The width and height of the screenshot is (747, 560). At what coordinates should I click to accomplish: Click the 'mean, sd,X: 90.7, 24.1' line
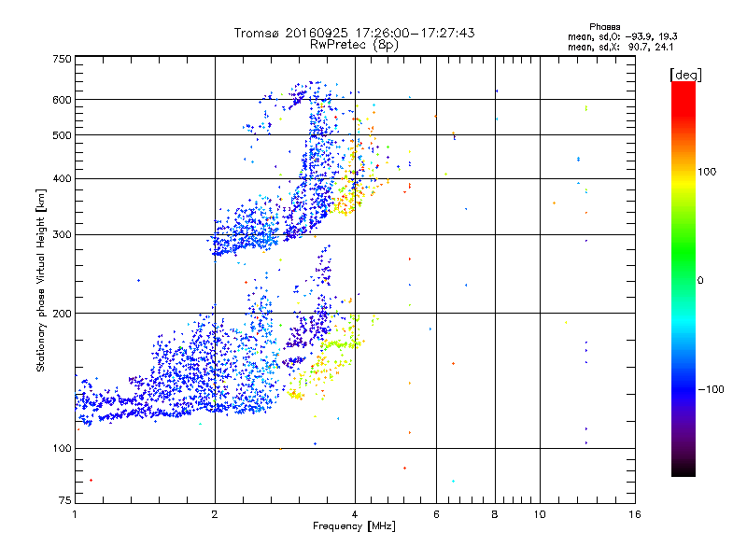pos(620,47)
